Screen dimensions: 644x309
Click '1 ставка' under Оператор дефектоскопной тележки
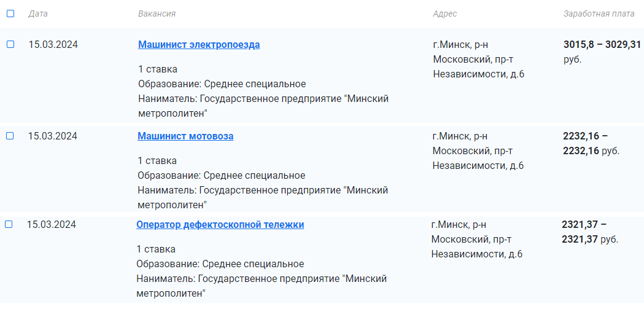coord(156,249)
